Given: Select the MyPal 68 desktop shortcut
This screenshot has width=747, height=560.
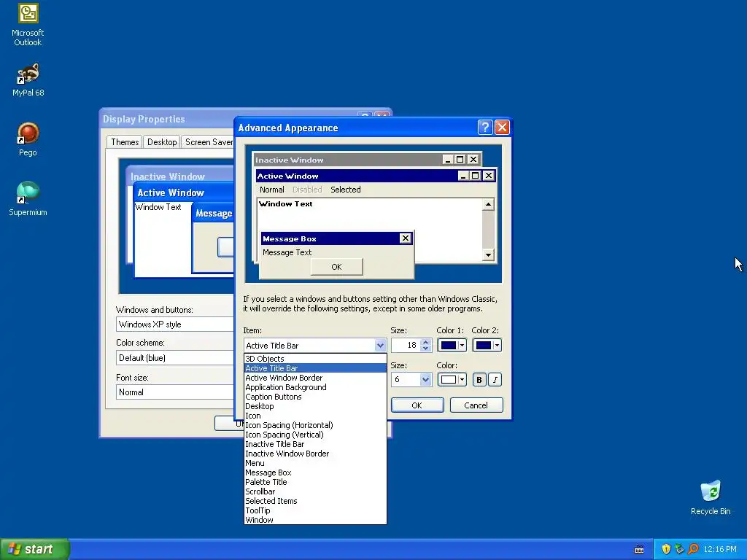Looking at the screenshot, I should [x=28, y=80].
